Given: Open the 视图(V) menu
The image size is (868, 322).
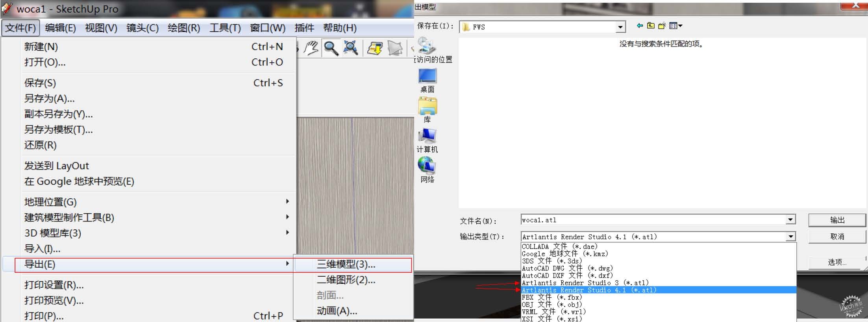Looking at the screenshot, I should point(101,28).
